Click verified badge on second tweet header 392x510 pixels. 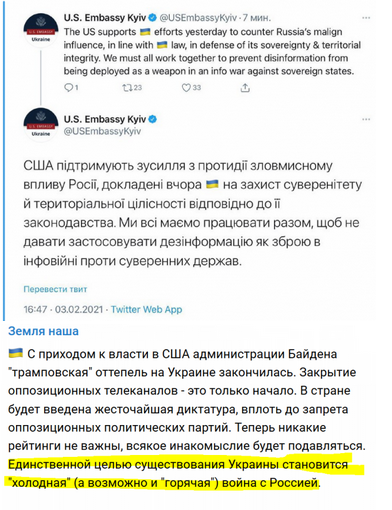pos(153,119)
